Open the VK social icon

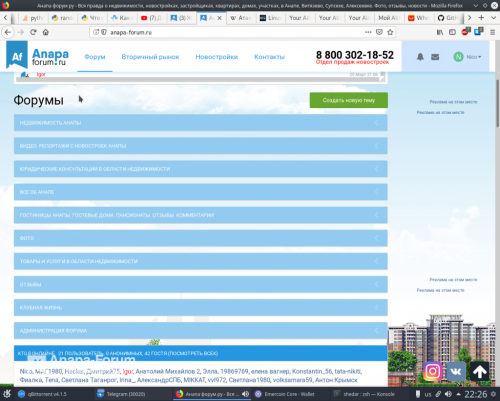(456, 371)
